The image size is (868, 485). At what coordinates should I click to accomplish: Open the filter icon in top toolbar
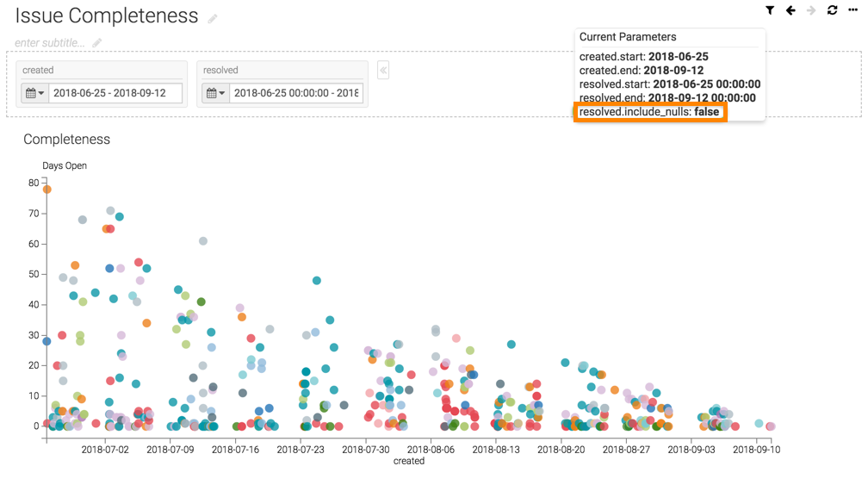pyautogui.click(x=770, y=10)
